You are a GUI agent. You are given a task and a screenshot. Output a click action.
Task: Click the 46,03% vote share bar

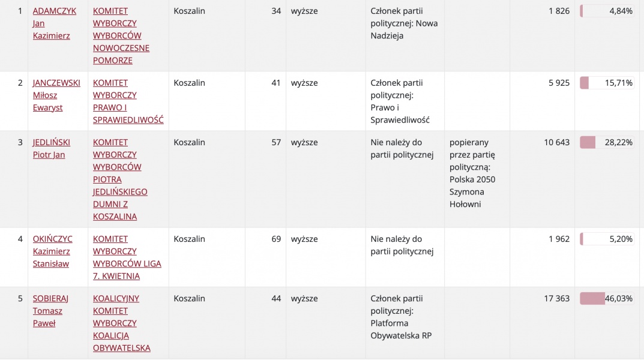point(607,298)
